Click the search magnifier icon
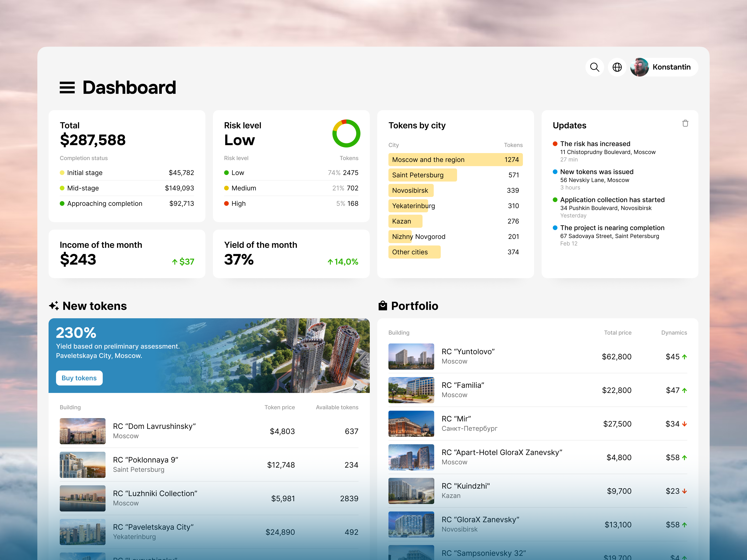 pyautogui.click(x=594, y=67)
